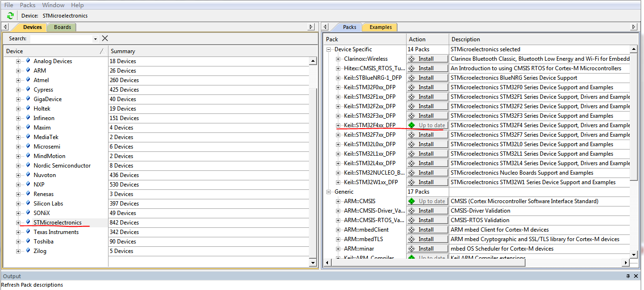Click the Nuvoton vendor diamond icon

(x=28, y=175)
